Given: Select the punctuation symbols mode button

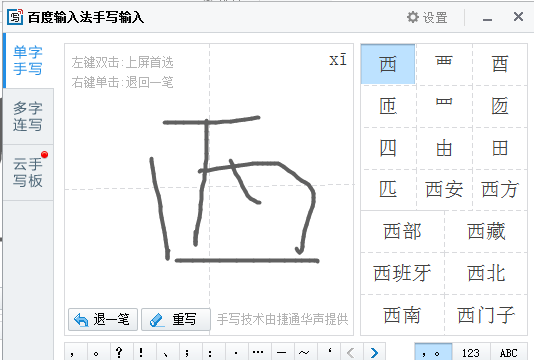Looking at the screenshot, I should click(433, 353).
